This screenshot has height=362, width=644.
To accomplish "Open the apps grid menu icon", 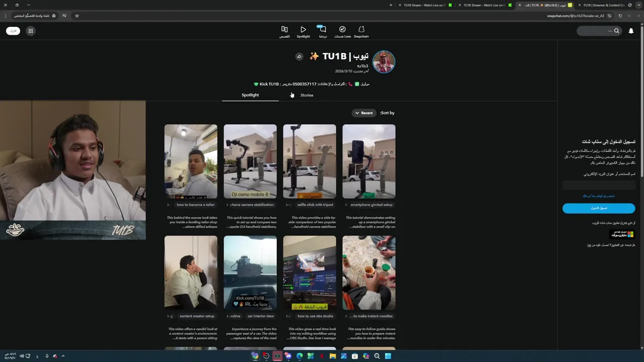I will 31,31.
